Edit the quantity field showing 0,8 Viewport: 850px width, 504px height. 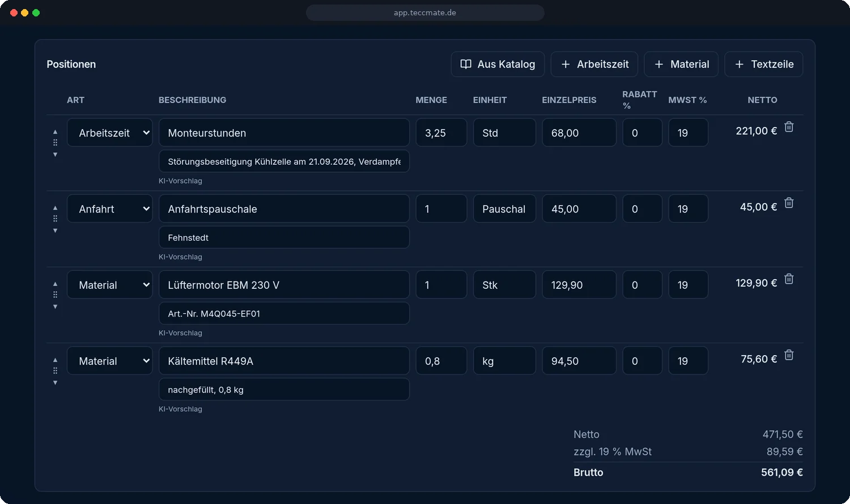click(441, 361)
